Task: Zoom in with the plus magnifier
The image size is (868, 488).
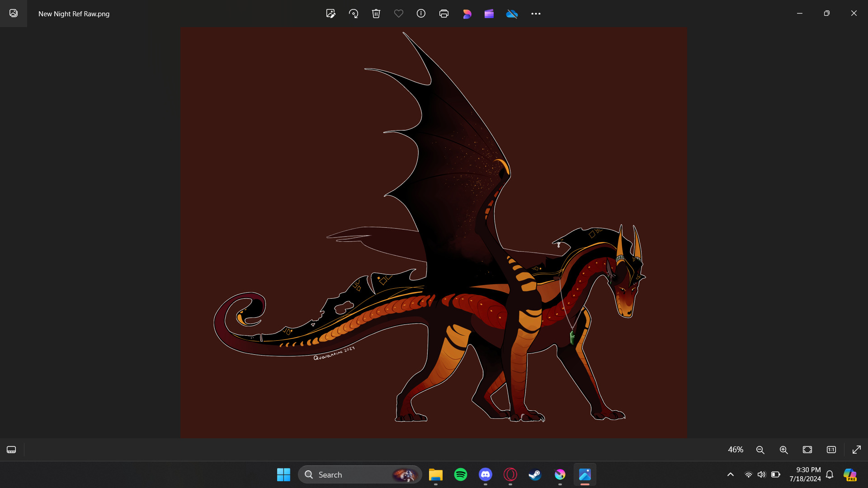Action: point(784,450)
